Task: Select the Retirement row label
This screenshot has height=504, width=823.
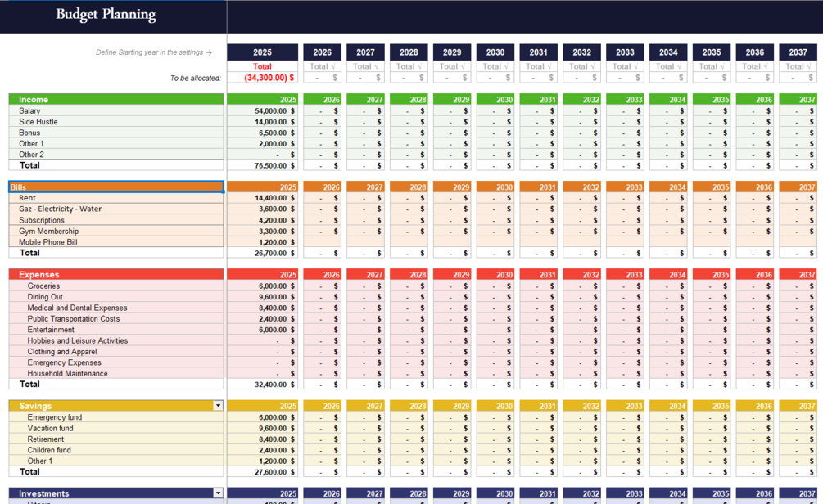Action: click(46, 439)
